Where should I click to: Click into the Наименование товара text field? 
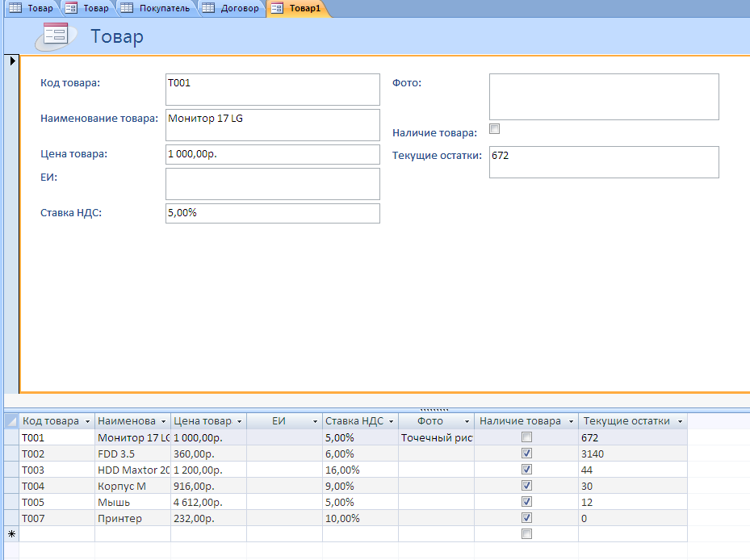click(272, 125)
